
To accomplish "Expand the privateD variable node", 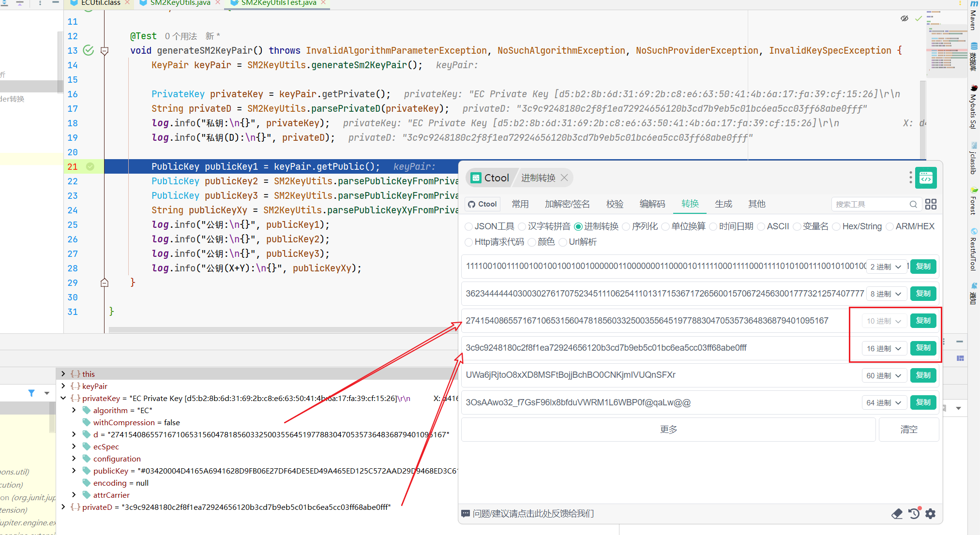I will coord(63,507).
